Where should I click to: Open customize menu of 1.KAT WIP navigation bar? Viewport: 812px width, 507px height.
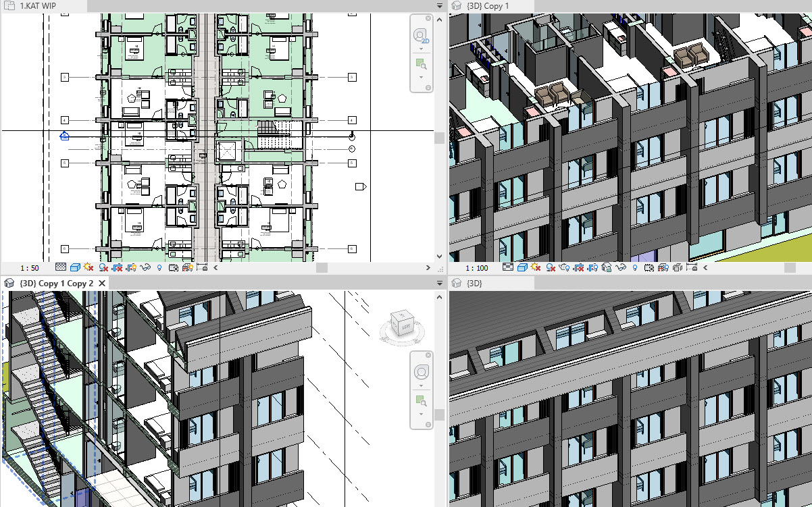(x=428, y=88)
